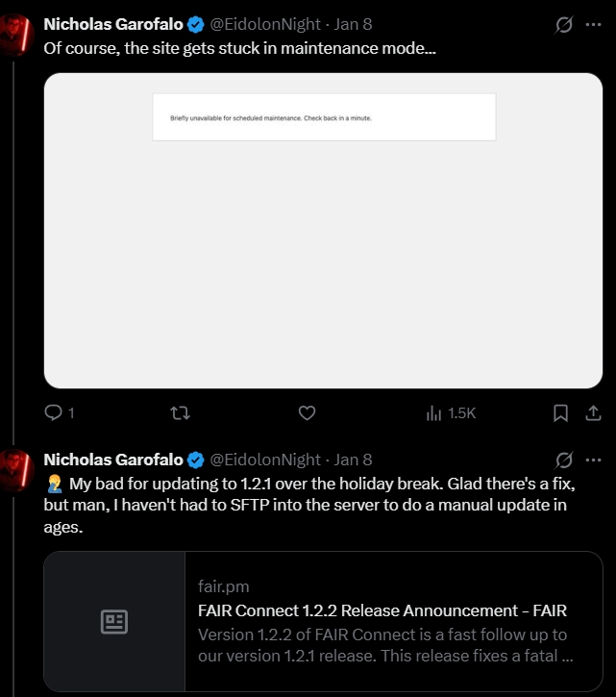Open the maintenance screenshot image

click(323, 231)
